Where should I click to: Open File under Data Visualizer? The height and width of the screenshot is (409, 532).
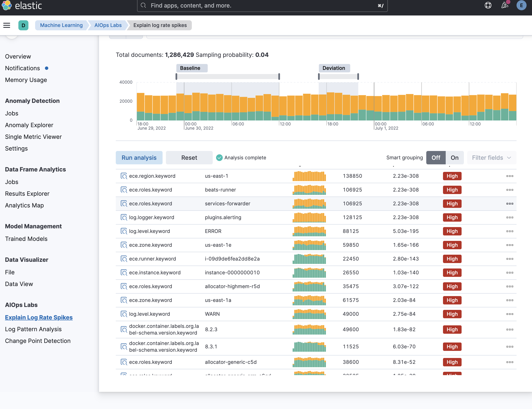pyautogui.click(x=10, y=272)
